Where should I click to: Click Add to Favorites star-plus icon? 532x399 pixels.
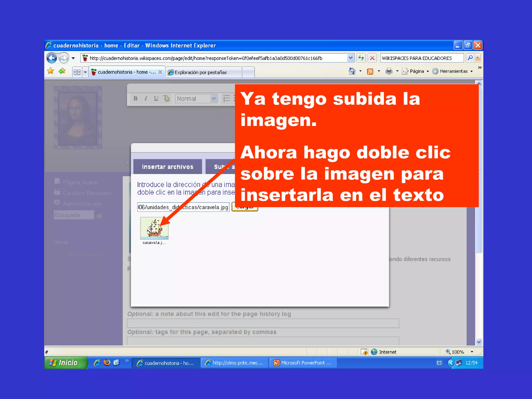62,71
